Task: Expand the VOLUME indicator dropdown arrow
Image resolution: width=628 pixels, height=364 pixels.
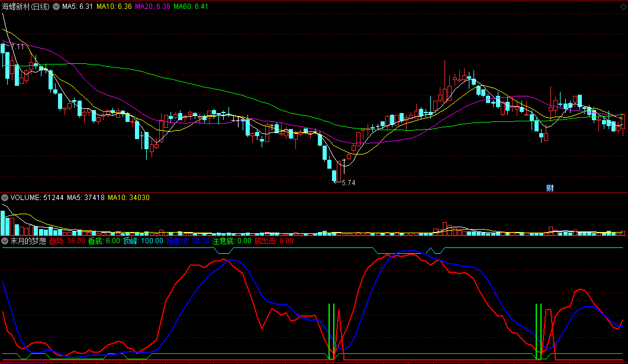Action: point(5,198)
